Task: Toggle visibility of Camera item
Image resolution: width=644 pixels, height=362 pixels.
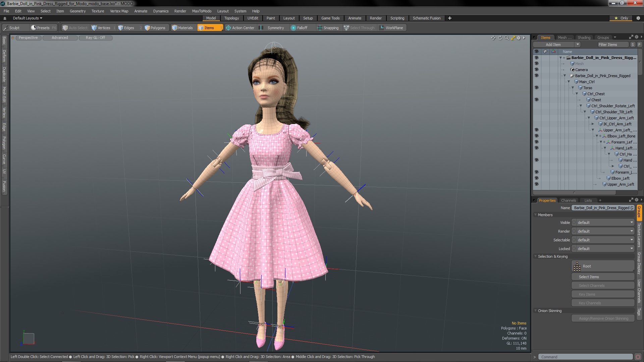Action: point(536,70)
